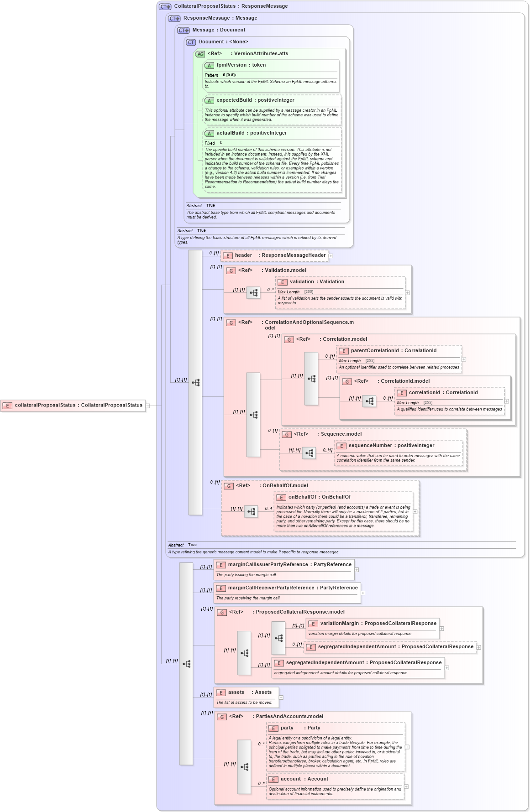Click the E icon of root collateralProposalStatus element
The height and width of the screenshot is (812, 530).
(7, 406)
